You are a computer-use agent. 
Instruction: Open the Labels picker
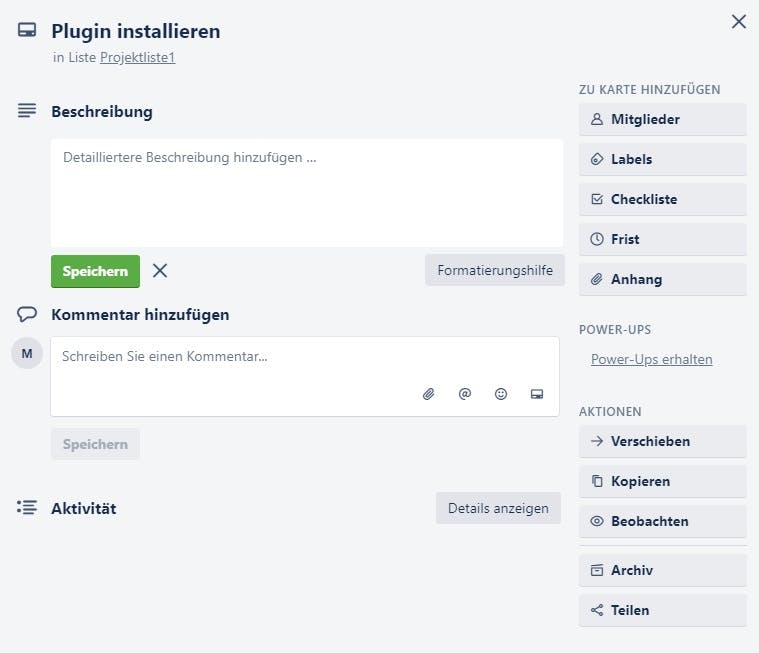tap(663, 159)
